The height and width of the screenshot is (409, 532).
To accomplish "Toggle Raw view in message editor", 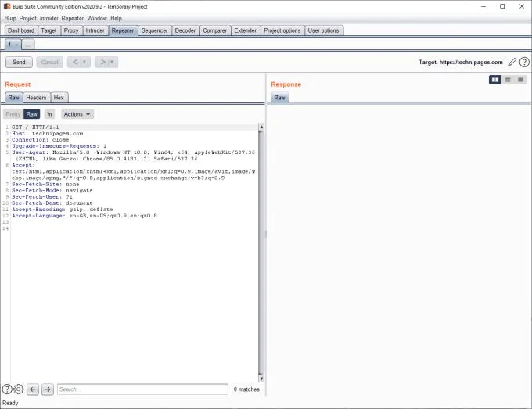I will tap(31, 114).
